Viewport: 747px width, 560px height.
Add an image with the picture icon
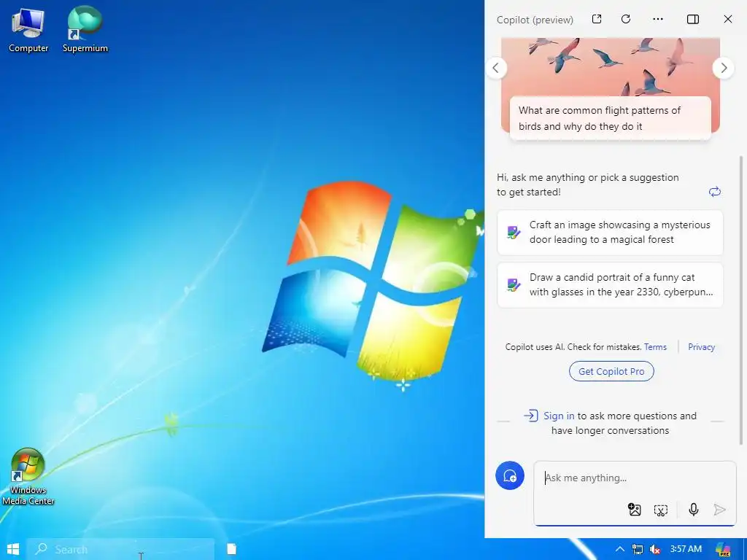tap(635, 510)
